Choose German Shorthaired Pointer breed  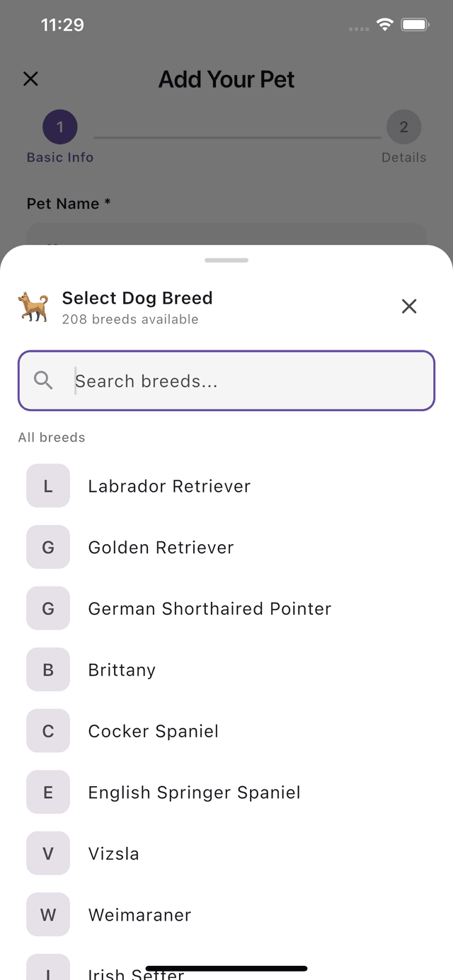click(x=210, y=609)
